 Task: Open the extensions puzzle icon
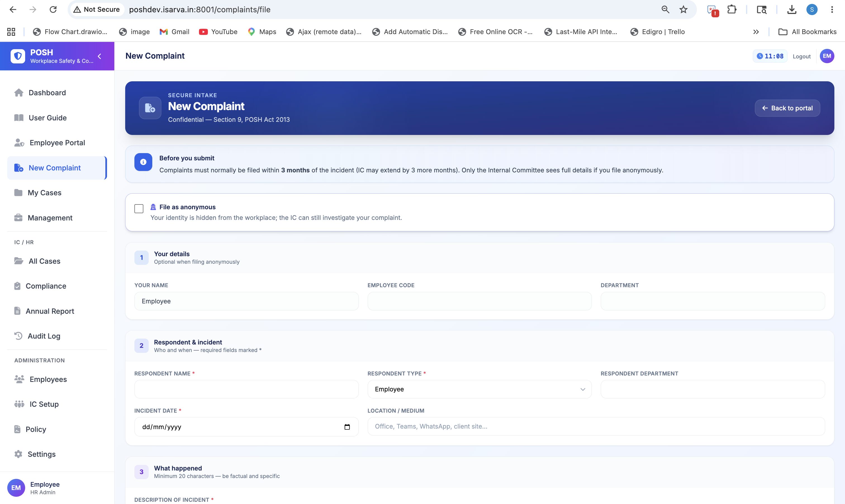point(732,9)
